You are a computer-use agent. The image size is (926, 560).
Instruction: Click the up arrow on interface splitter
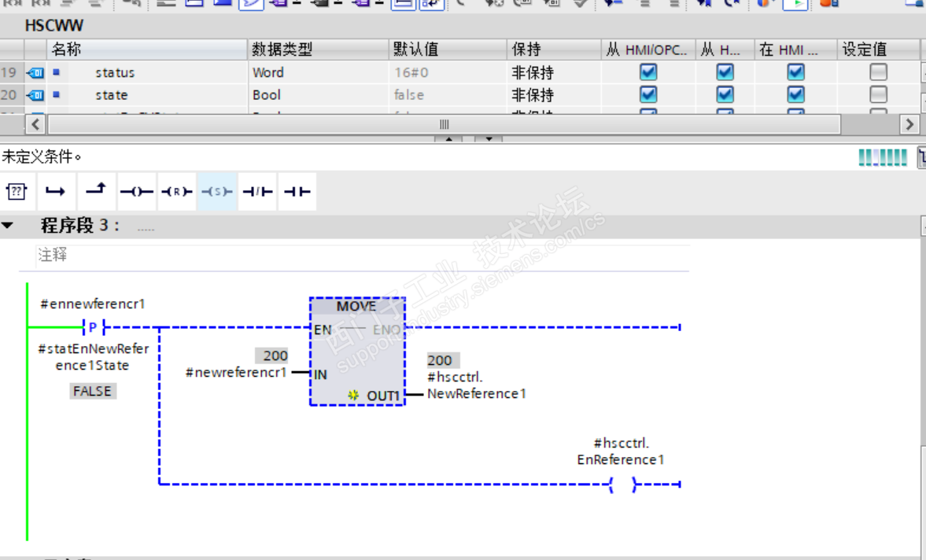pyautogui.click(x=448, y=139)
